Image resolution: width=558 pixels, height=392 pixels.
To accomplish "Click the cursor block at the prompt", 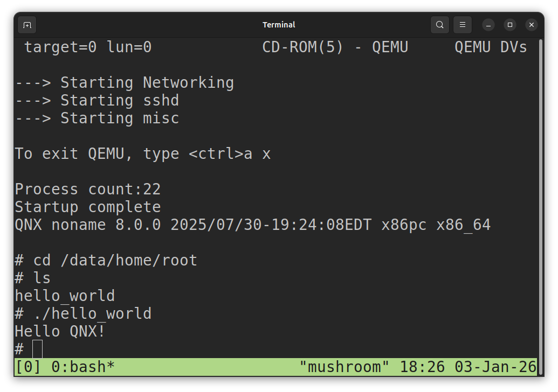I will pyautogui.click(x=37, y=349).
